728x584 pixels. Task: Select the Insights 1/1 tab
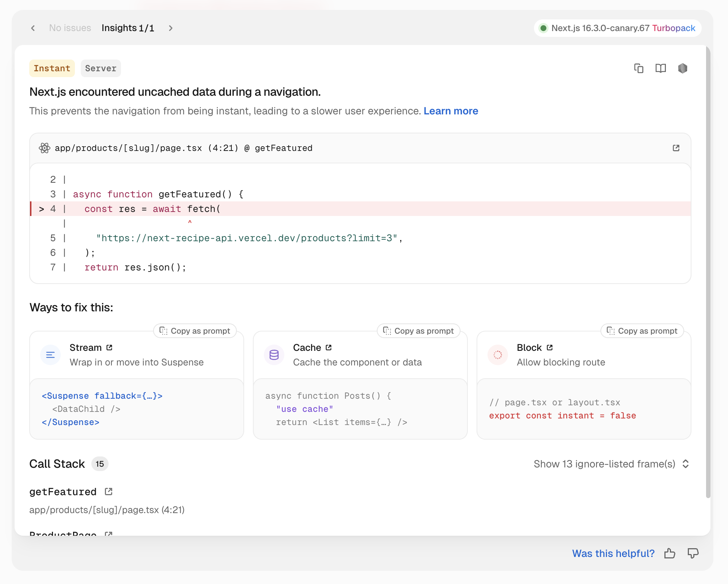[128, 28]
